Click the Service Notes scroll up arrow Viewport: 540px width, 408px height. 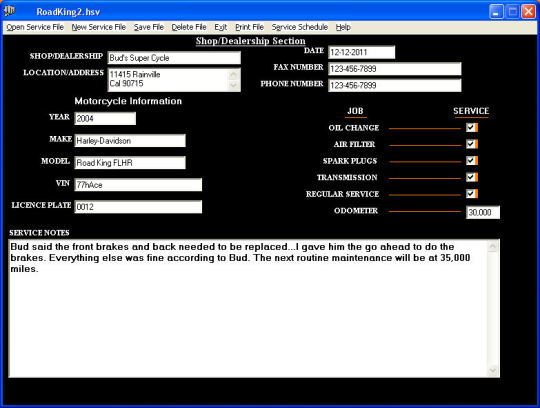pos(493,246)
